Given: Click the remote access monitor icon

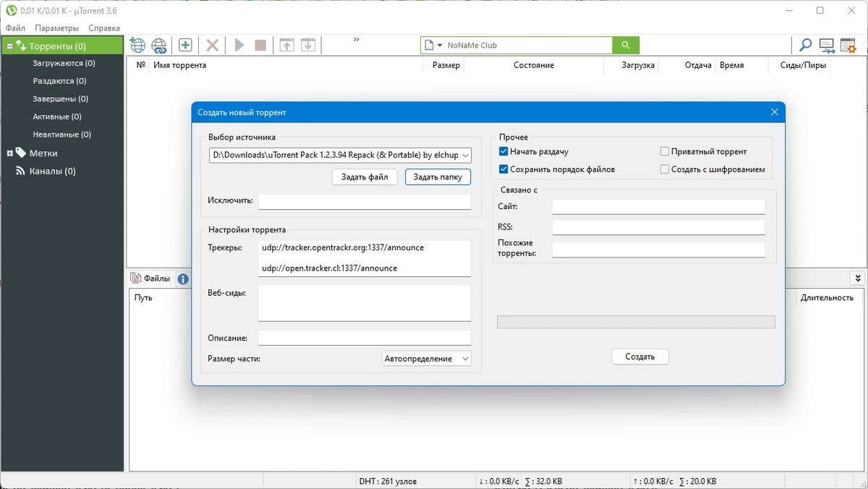Looking at the screenshot, I should pos(827,45).
